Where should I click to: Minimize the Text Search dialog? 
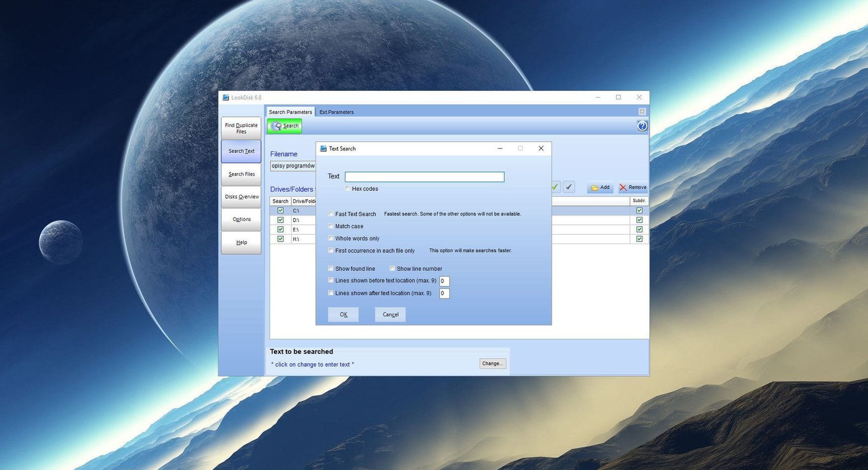point(500,148)
